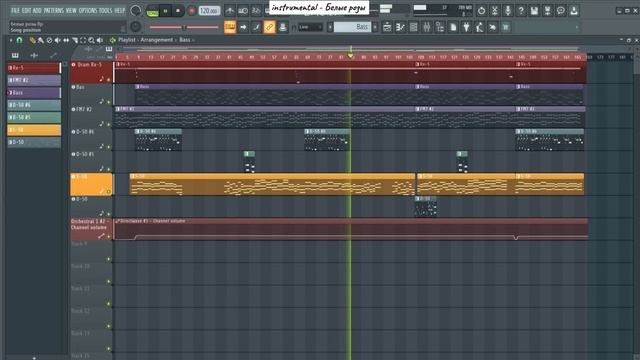Pause playback with the pause button
The image size is (640, 360).
click(165, 11)
